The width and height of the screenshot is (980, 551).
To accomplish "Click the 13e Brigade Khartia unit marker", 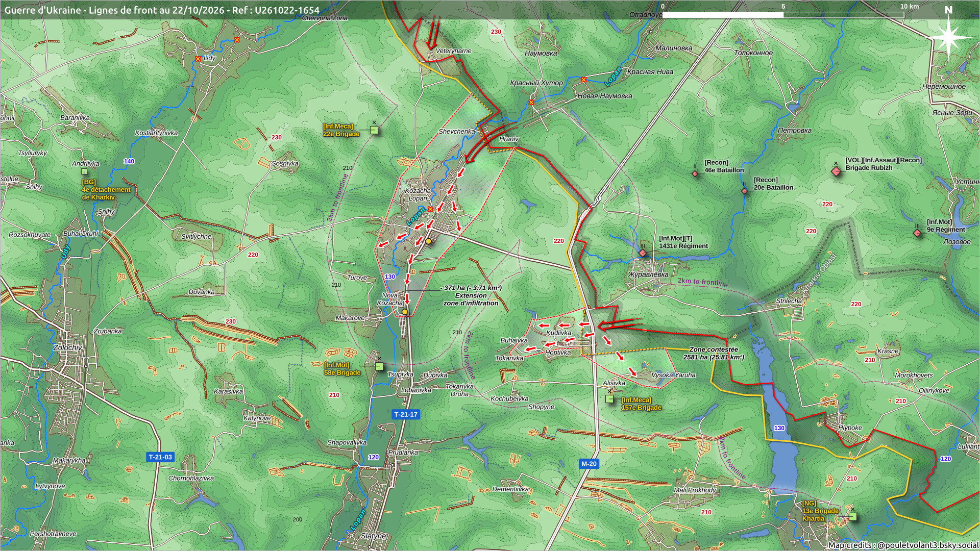I will point(852,517).
